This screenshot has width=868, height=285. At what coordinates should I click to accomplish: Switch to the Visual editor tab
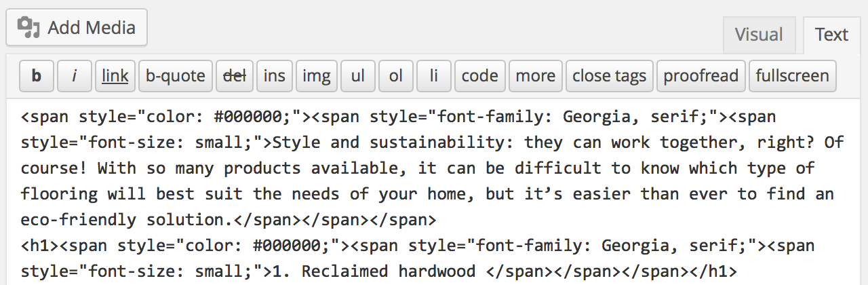pos(759,35)
